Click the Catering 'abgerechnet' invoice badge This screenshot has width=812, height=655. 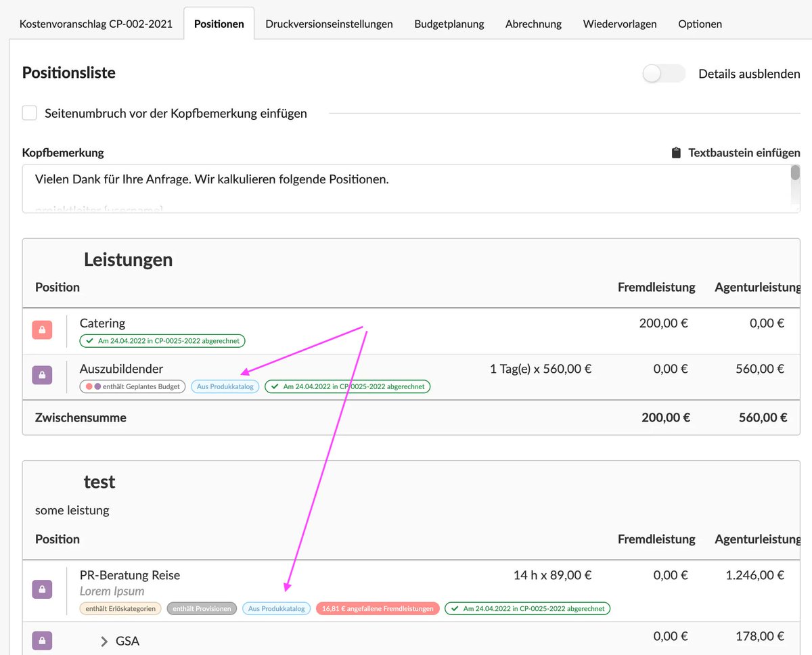click(x=162, y=341)
